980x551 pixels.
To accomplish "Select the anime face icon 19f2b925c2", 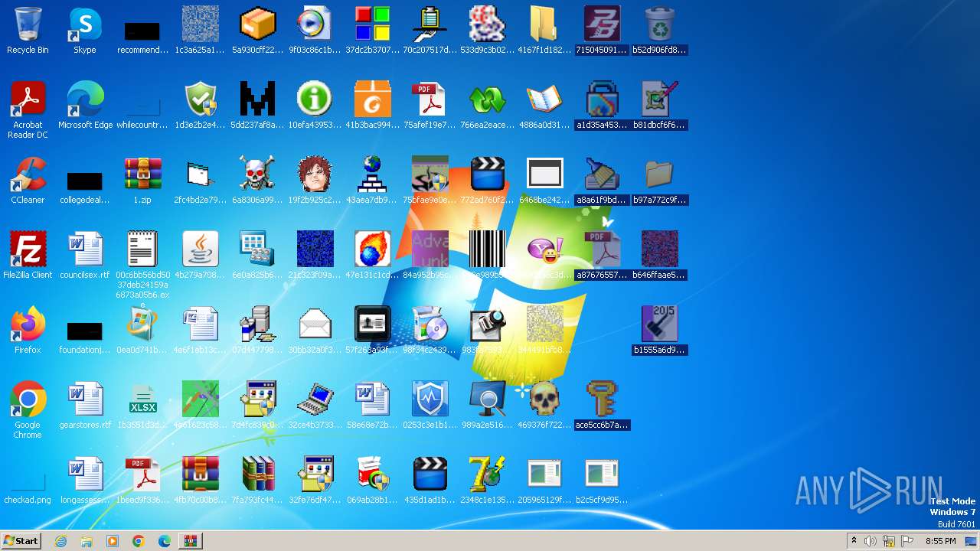I will pos(315,181).
